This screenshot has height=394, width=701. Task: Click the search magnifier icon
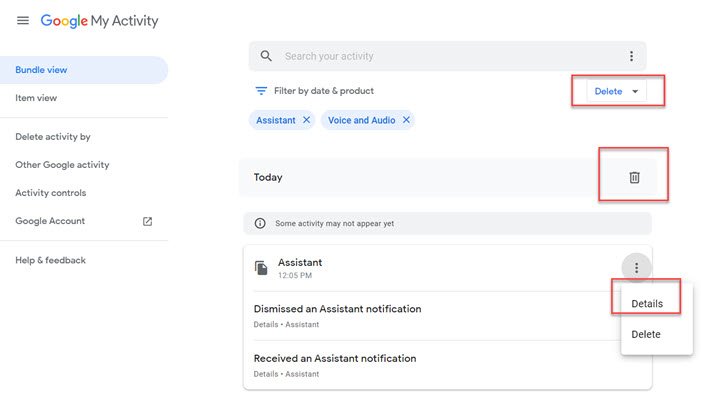(x=266, y=56)
